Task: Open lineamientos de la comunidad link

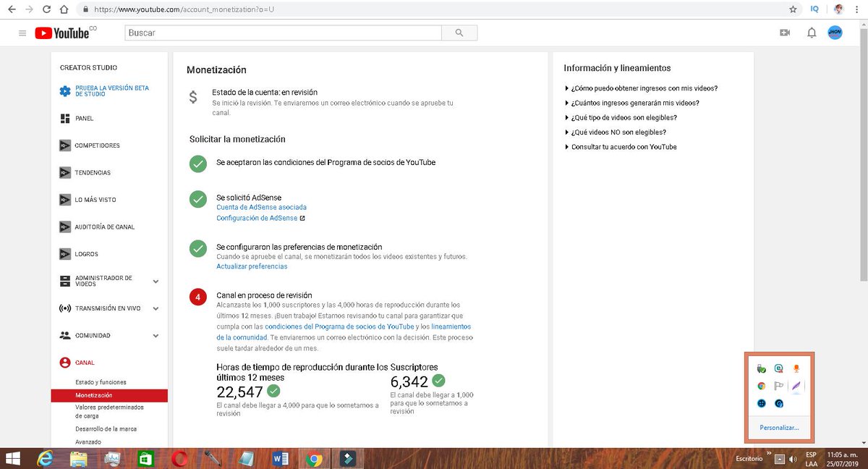Action: tap(344, 331)
